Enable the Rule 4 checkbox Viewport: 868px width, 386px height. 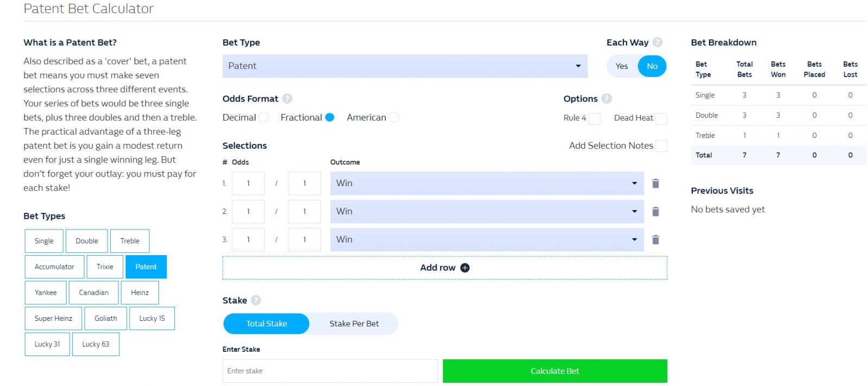coord(595,118)
